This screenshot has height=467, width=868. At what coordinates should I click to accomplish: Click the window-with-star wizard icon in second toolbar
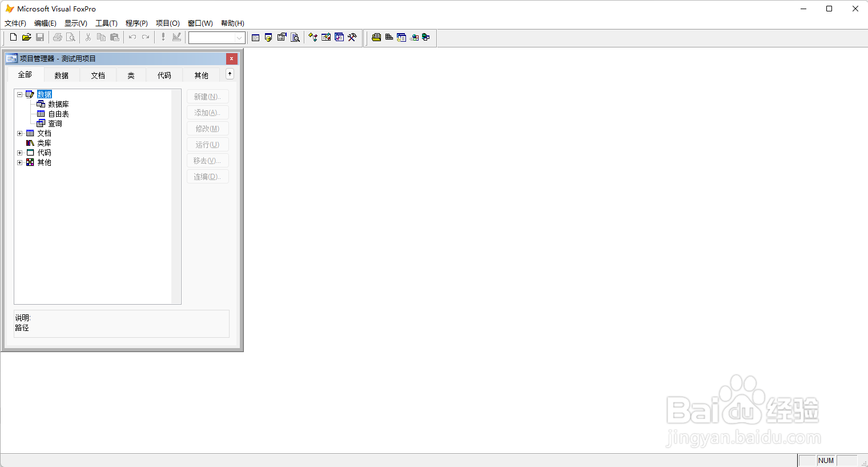401,37
